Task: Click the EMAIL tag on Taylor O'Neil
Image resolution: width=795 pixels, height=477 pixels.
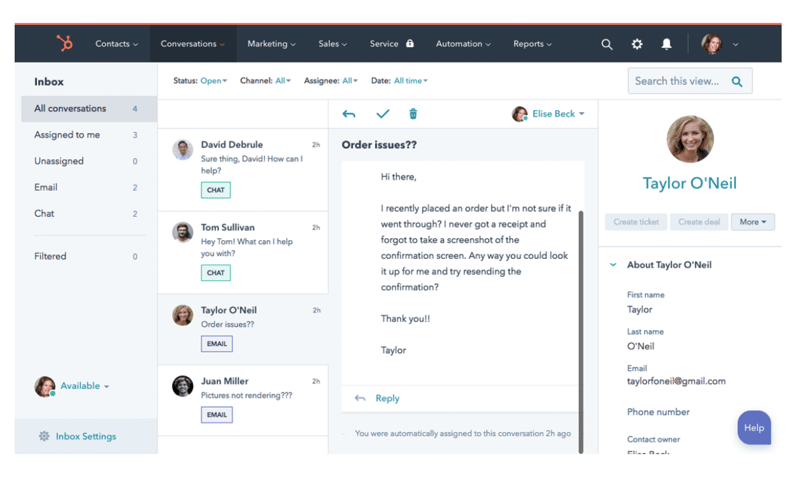Action: pyautogui.click(x=216, y=344)
